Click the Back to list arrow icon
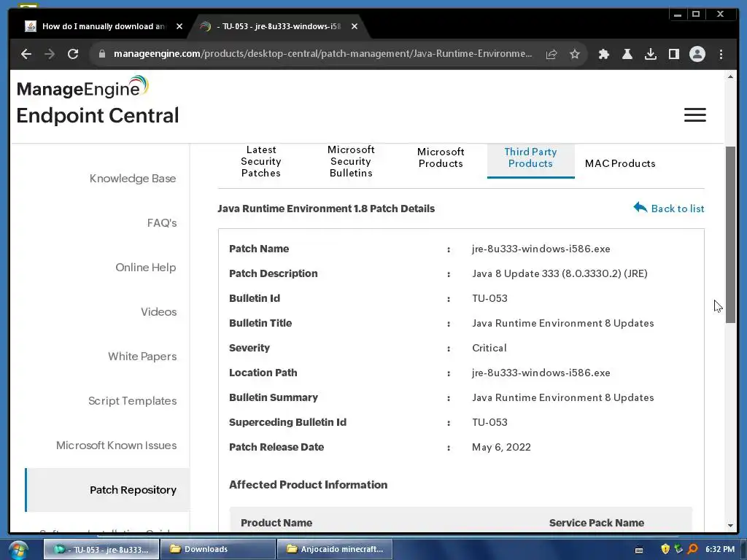747x560 pixels. pyautogui.click(x=640, y=208)
